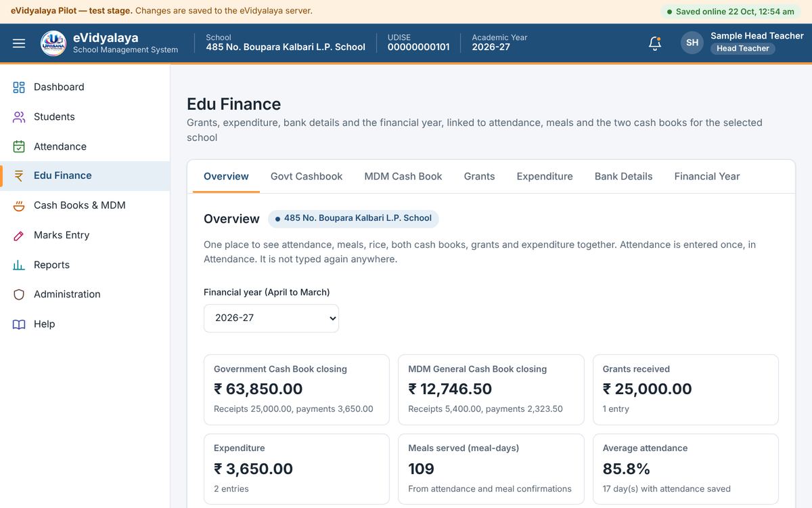Click the SH user avatar
The height and width of the screenshot is (508, 812).
pyautogui.click(x=692, y=43)
